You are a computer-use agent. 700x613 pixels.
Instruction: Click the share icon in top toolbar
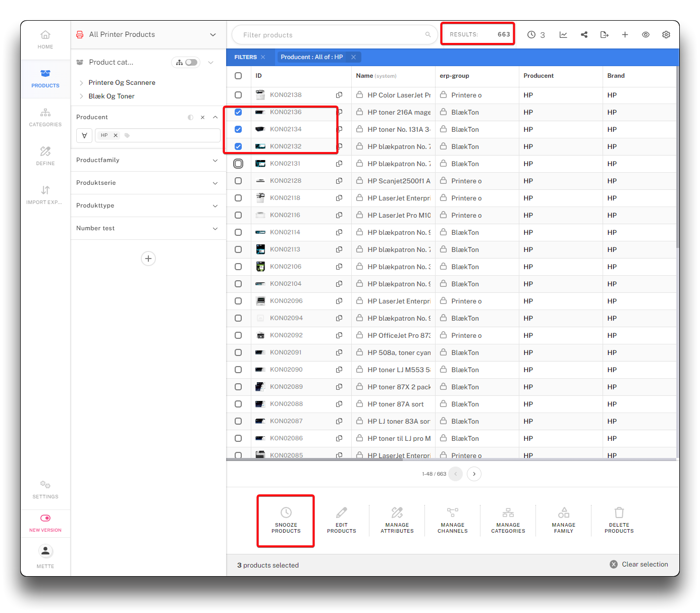[584, 35]
